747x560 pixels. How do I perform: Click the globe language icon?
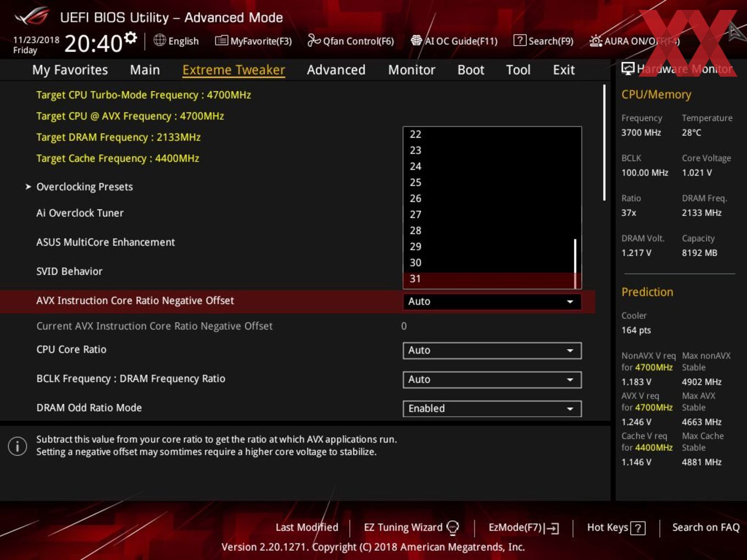(x=160, y=40)
